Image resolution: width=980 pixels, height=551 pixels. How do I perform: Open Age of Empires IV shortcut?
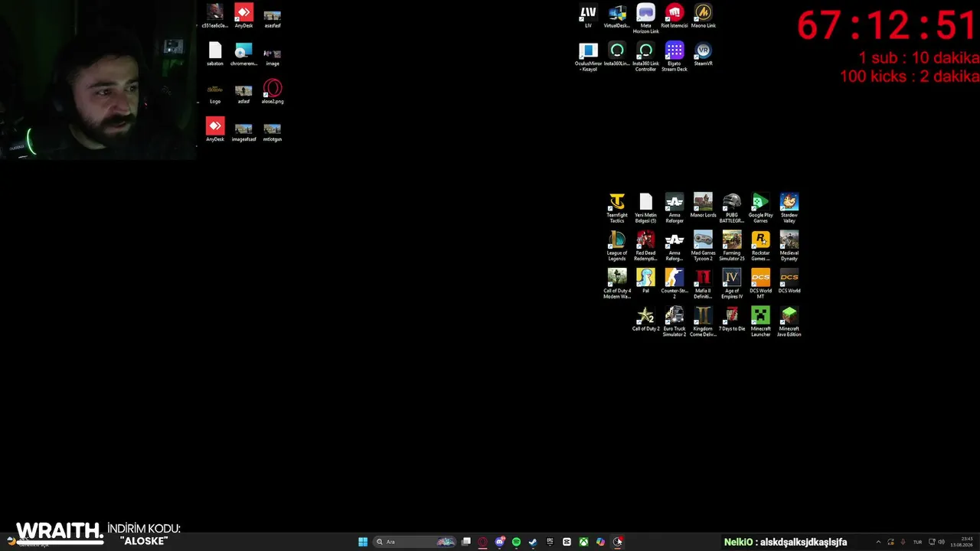(x=732, y=284)
